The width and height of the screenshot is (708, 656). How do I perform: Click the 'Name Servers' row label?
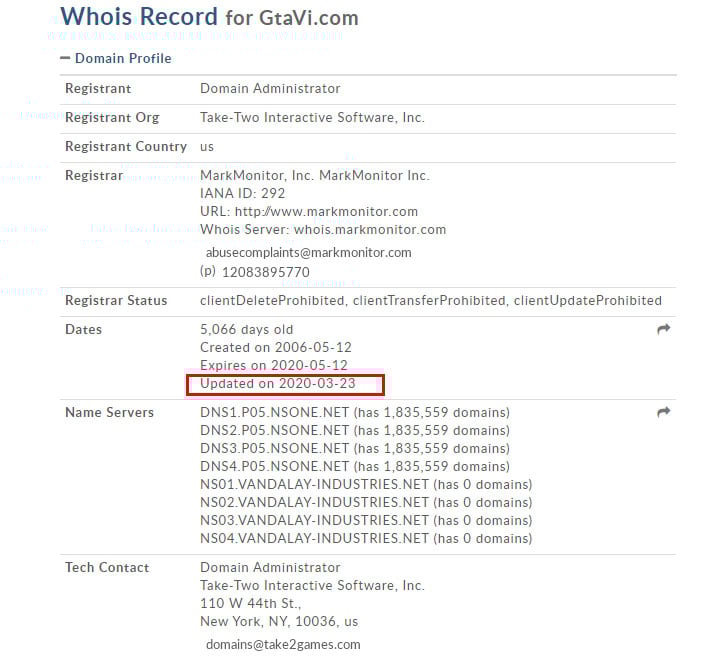click(109, 412)
